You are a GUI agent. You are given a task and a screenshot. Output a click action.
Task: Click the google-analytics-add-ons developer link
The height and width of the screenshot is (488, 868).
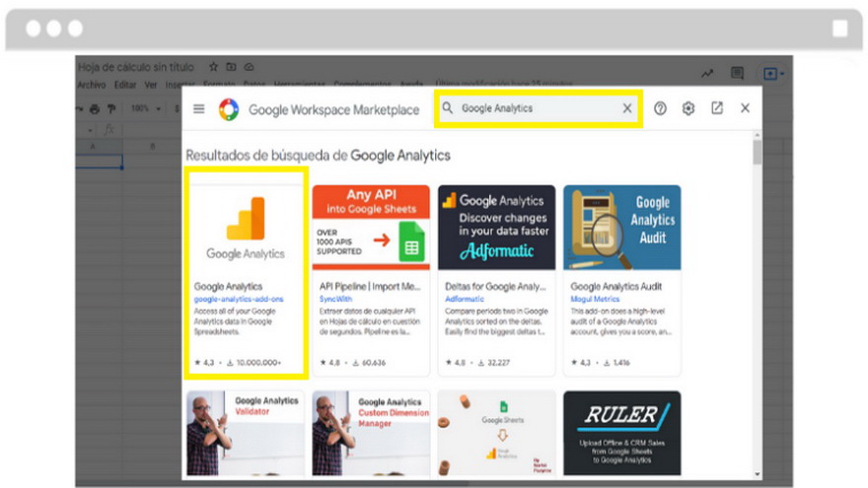tap(239, 299)
